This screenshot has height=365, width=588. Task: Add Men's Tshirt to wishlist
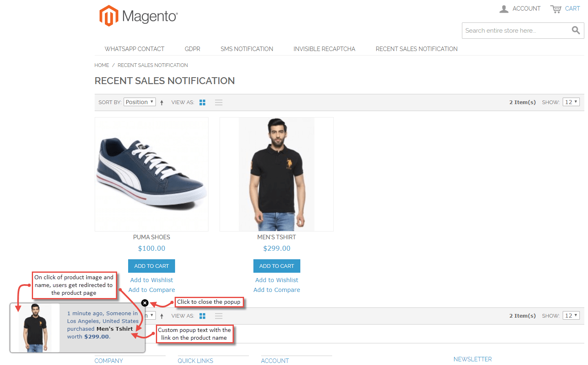pos(277,280)
